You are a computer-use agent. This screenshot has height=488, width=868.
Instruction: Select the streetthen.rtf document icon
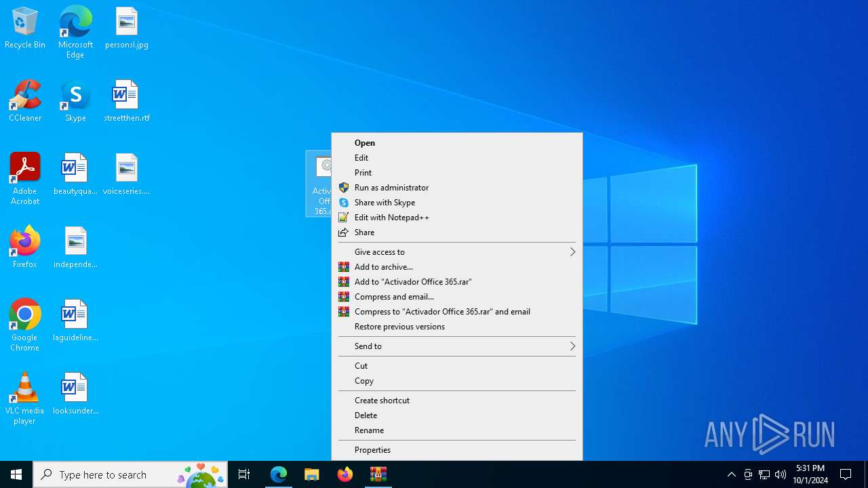(127, 101)
